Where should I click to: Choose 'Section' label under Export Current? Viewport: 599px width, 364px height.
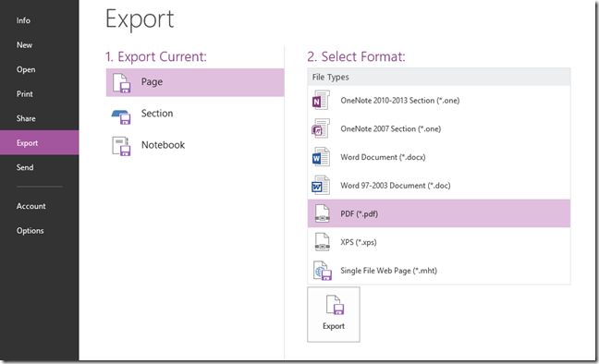point(157,114)
